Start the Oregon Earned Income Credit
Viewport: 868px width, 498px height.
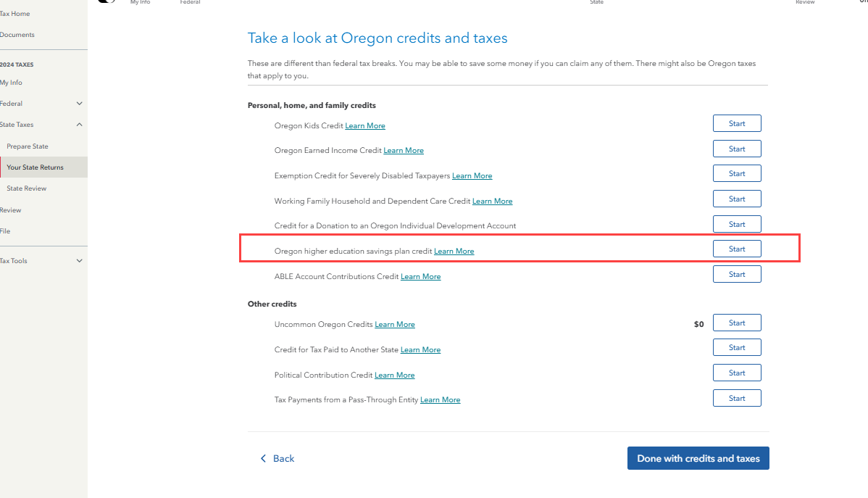tap(737, 149)
